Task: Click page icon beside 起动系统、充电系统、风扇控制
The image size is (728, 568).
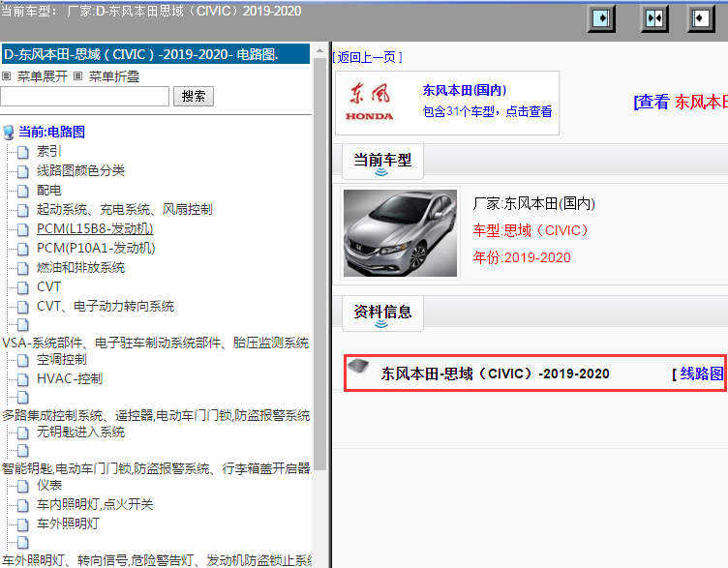Action: click(23, 210)
